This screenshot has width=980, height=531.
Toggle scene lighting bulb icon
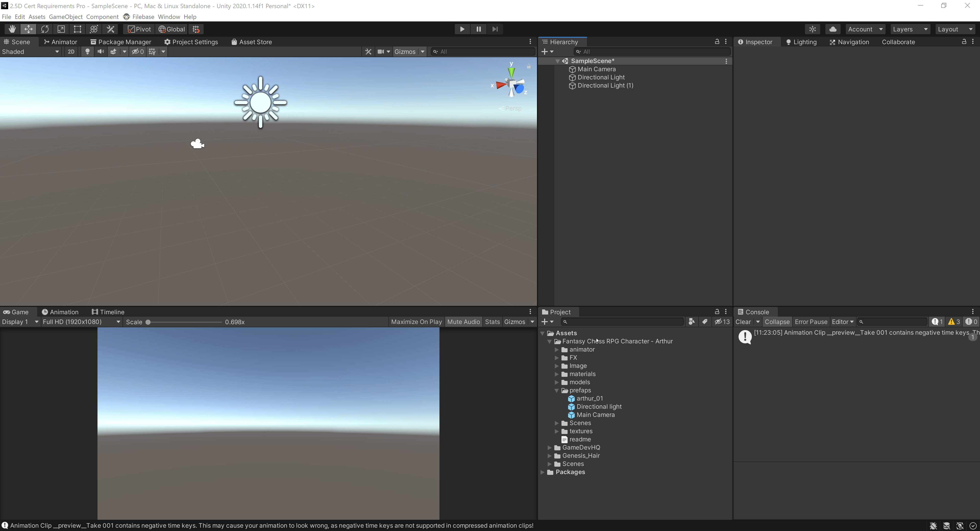88,51
